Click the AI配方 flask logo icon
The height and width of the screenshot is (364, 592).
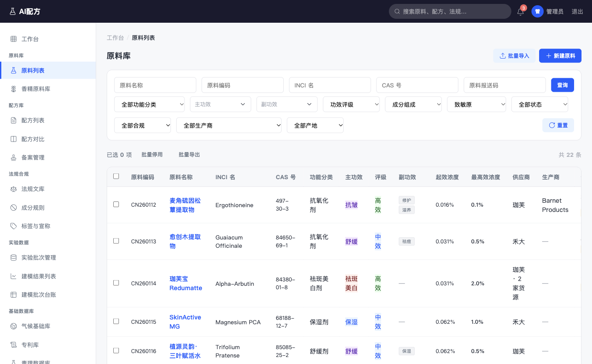[x=12, y=11]
